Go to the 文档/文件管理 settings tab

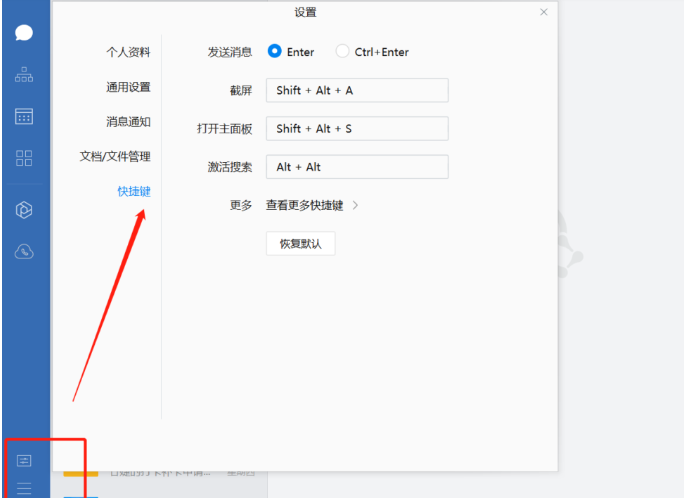click(115, 157)
